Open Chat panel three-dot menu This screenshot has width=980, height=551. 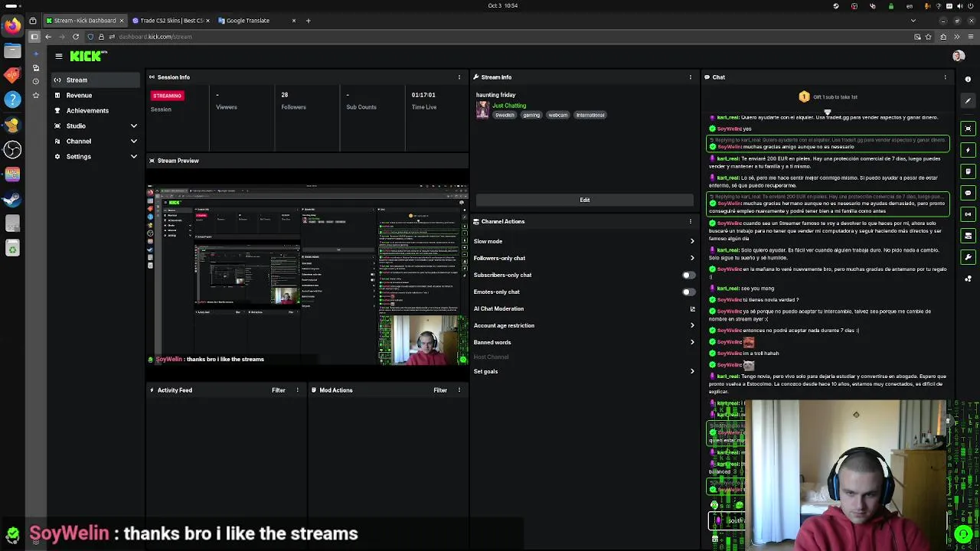[945, 77]
